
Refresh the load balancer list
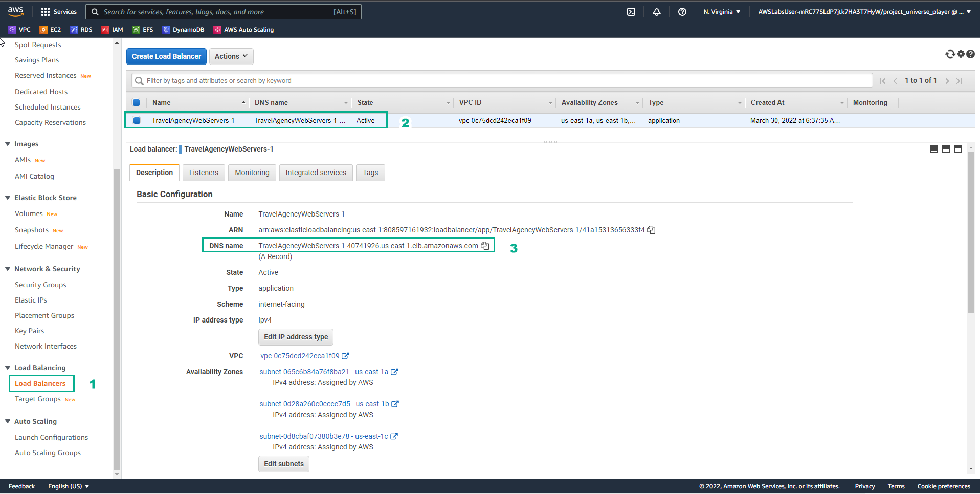pyautogui.click(x=950, y=54)
